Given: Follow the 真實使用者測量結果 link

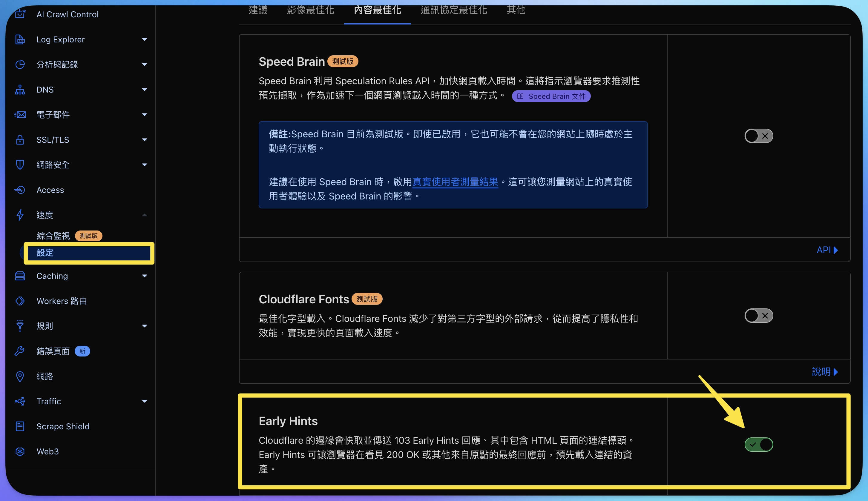Looking at the screenshot, I should coord(455,182).
